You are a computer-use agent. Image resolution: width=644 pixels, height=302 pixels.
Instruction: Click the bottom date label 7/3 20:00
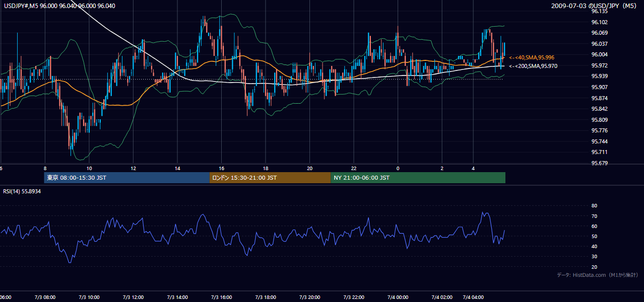click(309, 297)
